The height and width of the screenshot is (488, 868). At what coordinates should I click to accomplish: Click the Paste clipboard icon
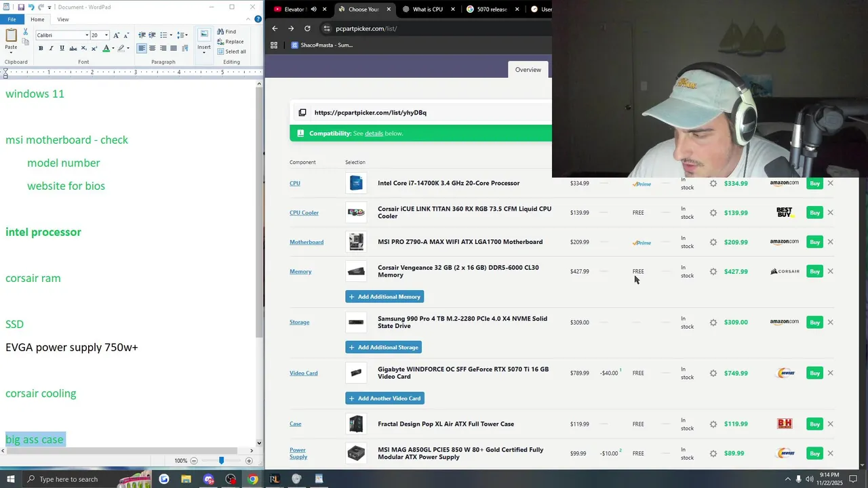click(x=11, y=35)
